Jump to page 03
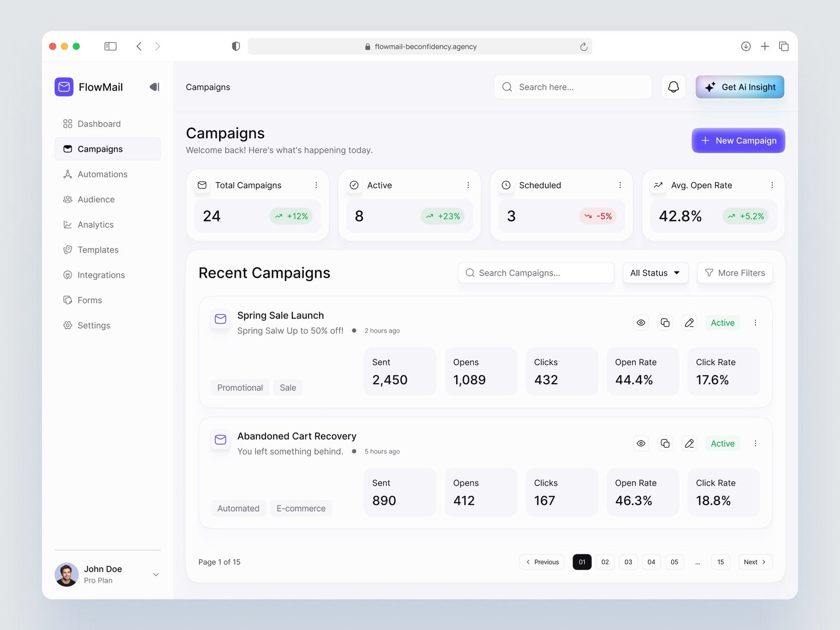840x630 pixels. click(628, 562)
